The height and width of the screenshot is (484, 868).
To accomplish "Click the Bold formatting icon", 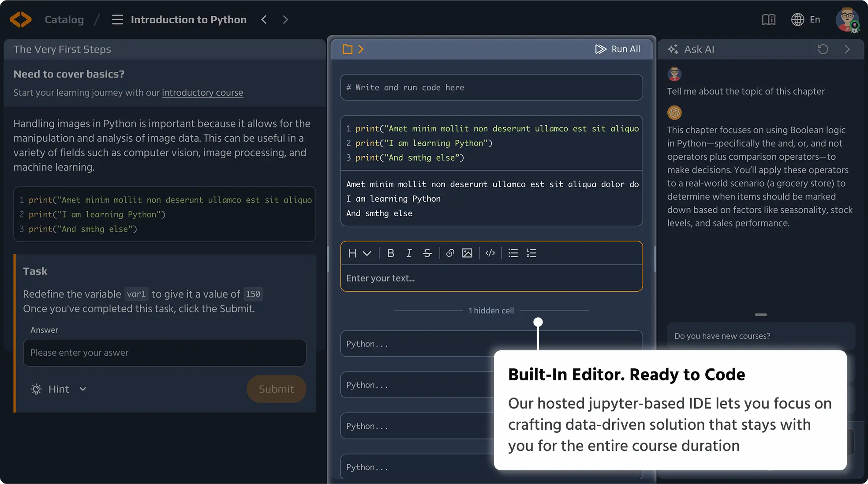I will [x=390, y=253].
